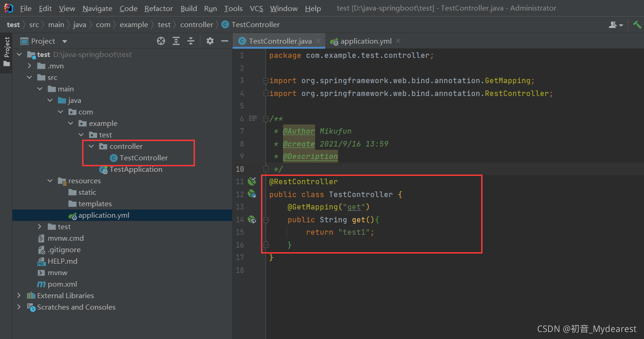The height and width of the screenshot is (339, 644).
Task: Close the application.yml tab
Action: 398,41
